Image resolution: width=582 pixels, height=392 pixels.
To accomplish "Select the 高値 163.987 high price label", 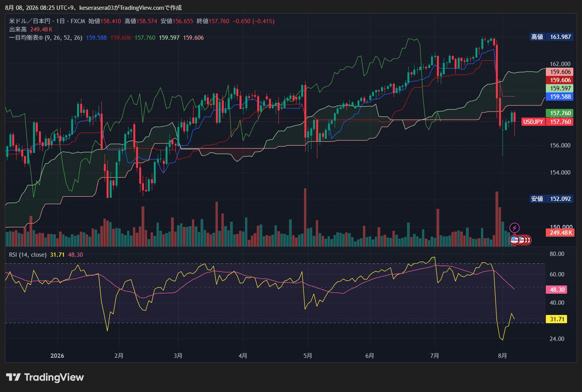I will [552, 37].
